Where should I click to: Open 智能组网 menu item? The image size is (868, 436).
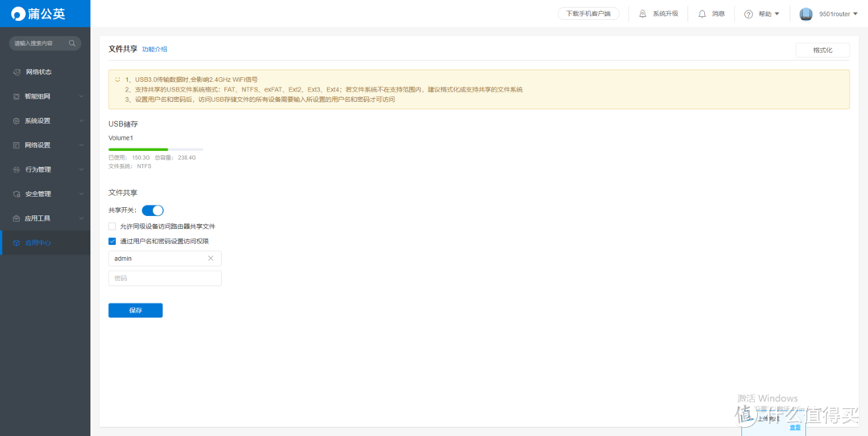[45, 97]
